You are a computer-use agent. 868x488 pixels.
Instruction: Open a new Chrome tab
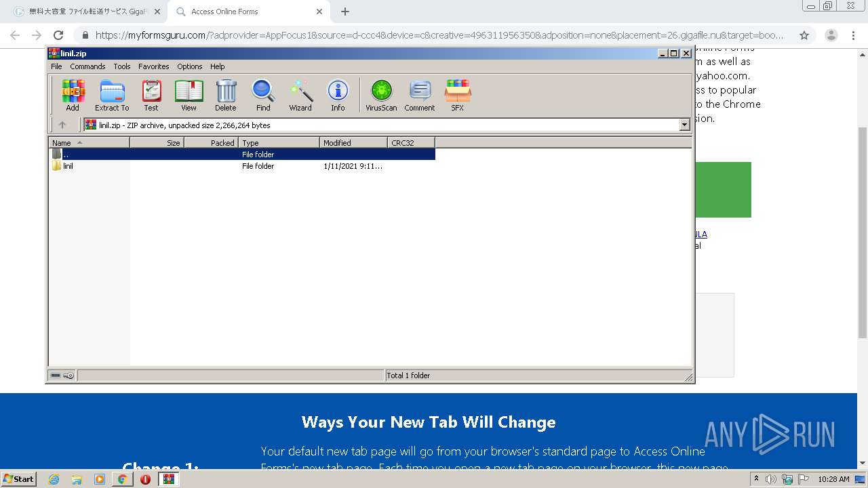[x=345, y=12]
